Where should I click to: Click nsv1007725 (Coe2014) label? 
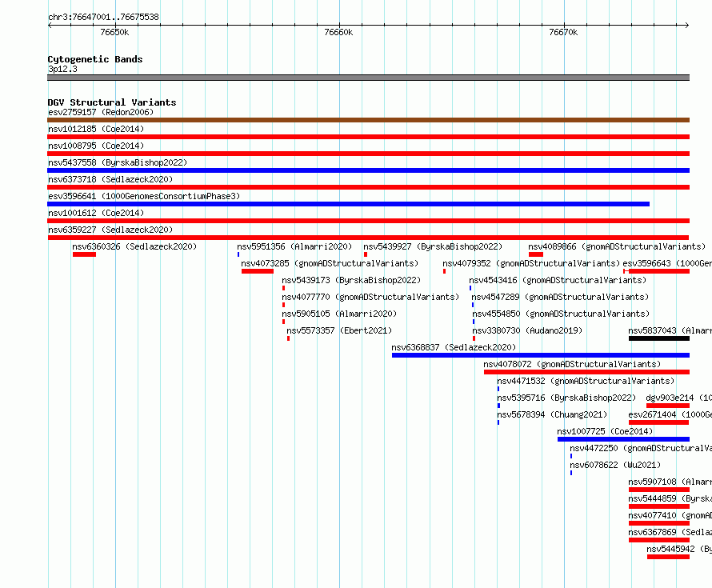pyautogui.click(x=605, y=431)
